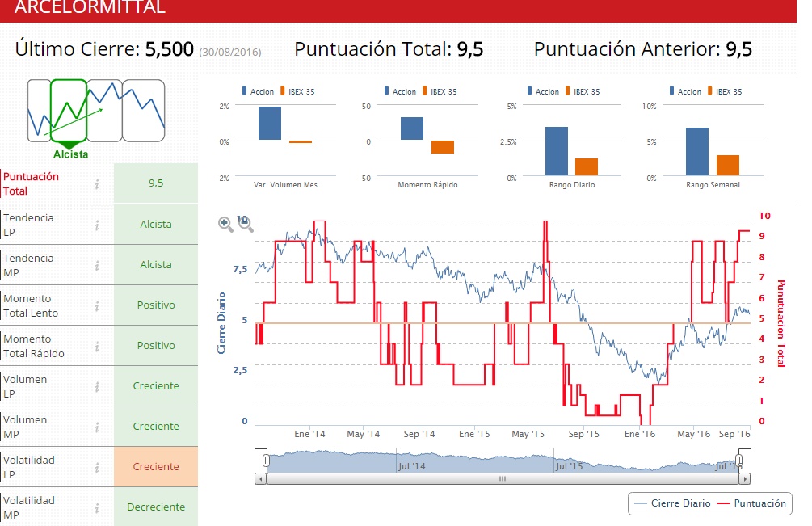Click the blue Accion bar in Rango Diario
This screenshot has height=526, width=812.
pos(556,151)
